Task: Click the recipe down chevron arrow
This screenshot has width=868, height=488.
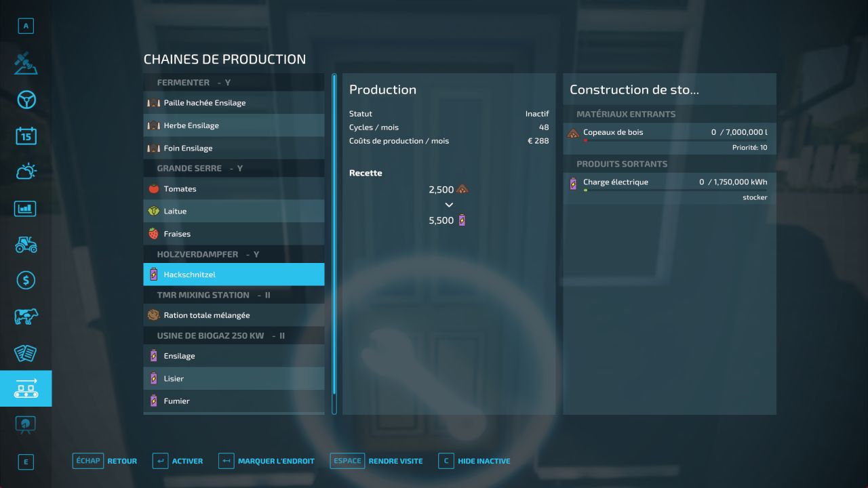Action: coord(449,205)
